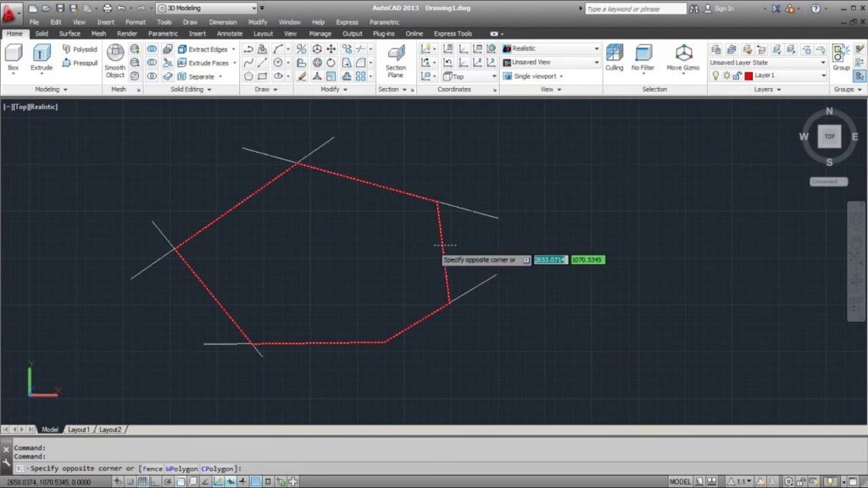This screenshot has width=868, height=488.
Task: Expand the Unsaved Layer State dropdown
Action: click(767, 63)
